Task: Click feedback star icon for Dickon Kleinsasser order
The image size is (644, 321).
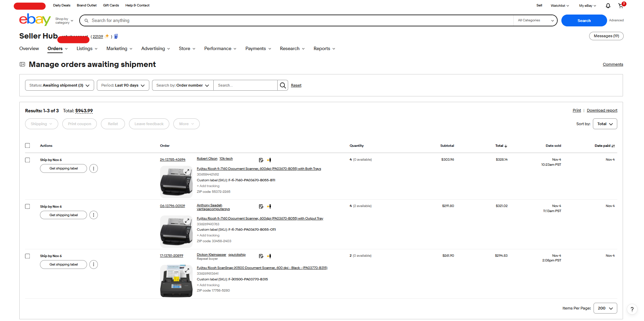Action: point(269,256)
